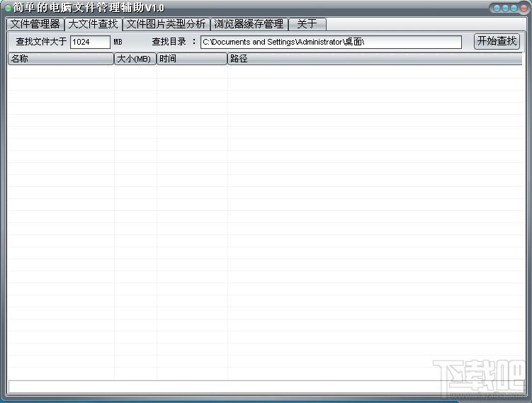Switch to the 文件管理器 tab
This screenshot has width=532, height=403.
click(35, 24)
